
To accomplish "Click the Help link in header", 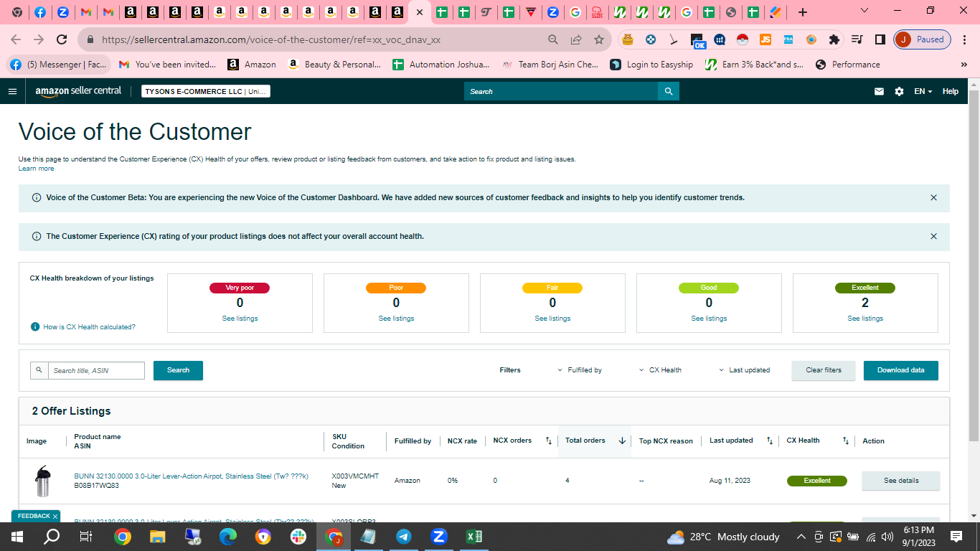I will pyautogui.click(x=950, y=91).
